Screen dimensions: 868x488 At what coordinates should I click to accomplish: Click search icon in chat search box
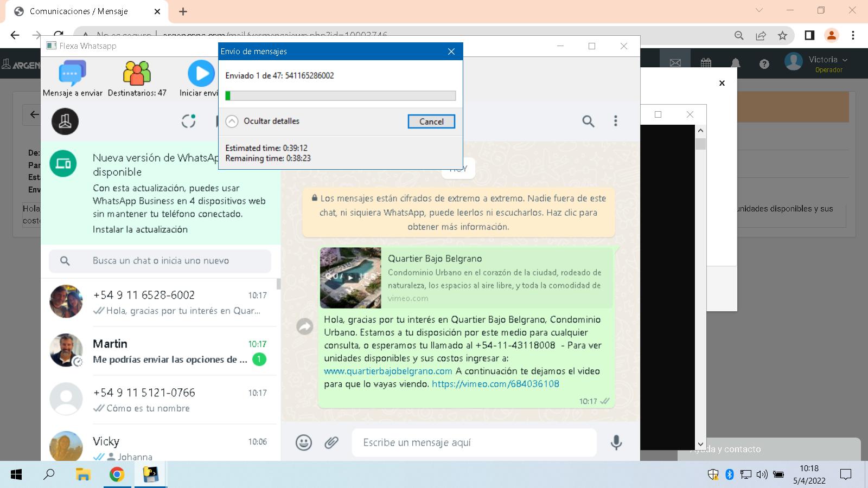coord(65,261)
